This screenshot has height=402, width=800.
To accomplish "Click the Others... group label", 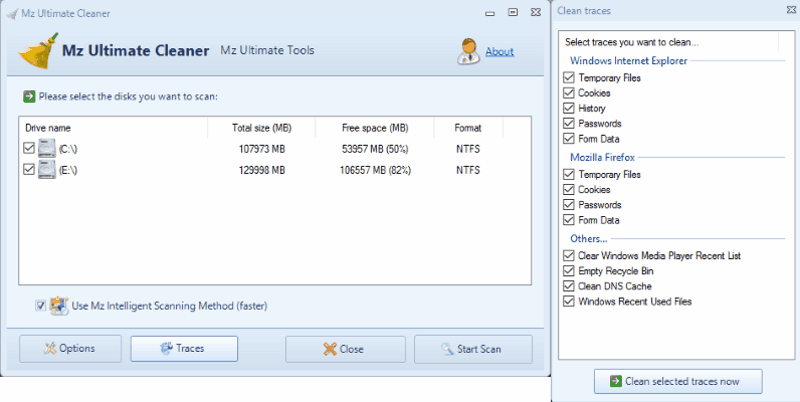I will pyautogui.click(x=589, y=238).
